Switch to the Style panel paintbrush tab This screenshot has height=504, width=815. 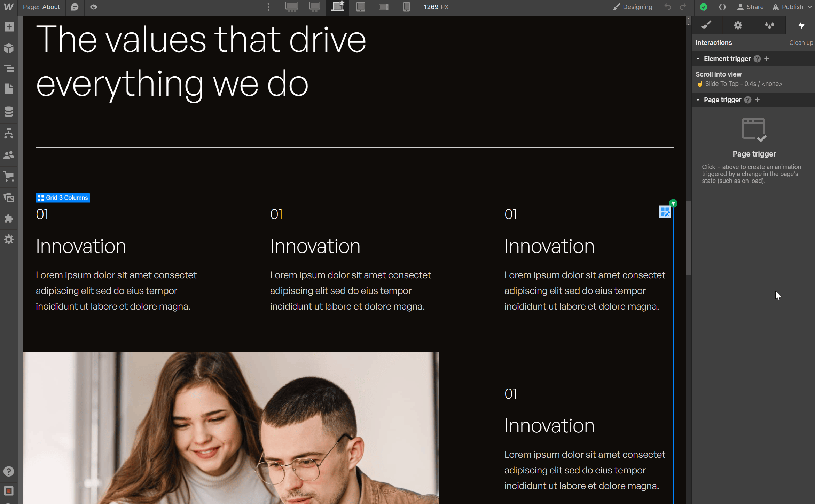pyautogui.click(x=707, y=25)
